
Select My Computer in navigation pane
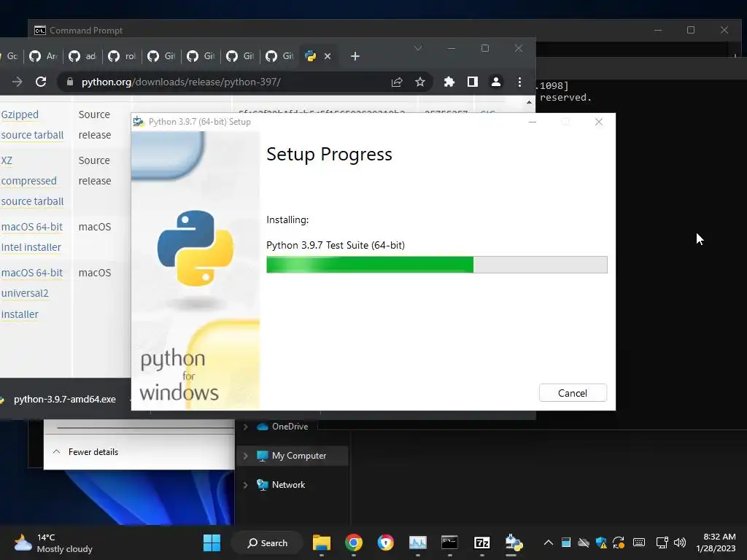pos(298,456)
